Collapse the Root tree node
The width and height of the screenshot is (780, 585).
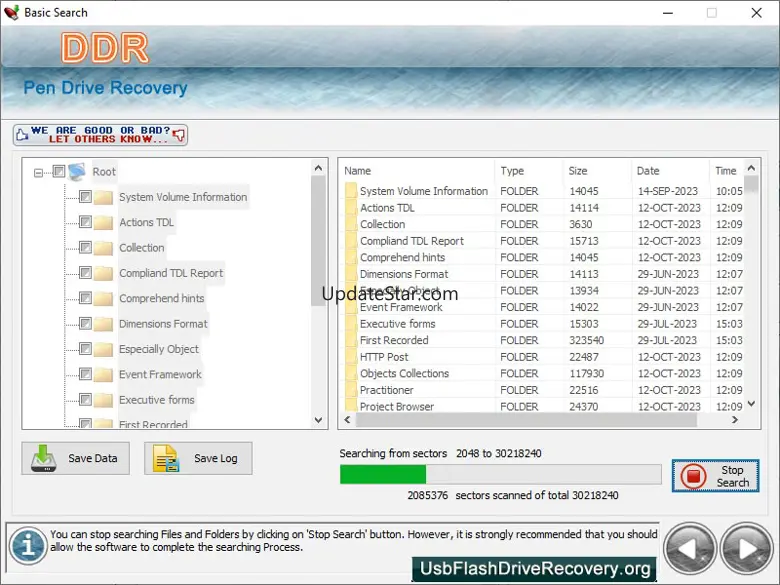(38, 173)
